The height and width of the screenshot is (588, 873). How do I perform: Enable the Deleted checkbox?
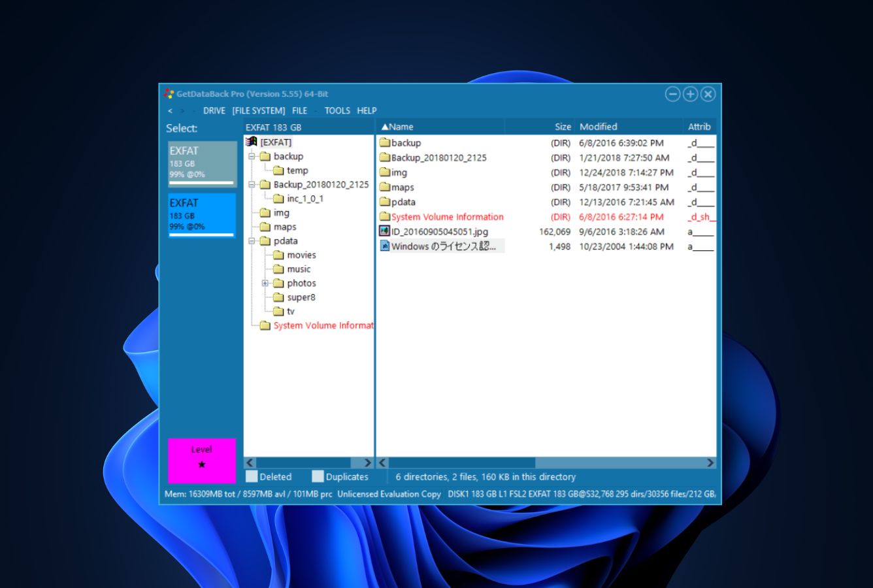pos(252,476)
